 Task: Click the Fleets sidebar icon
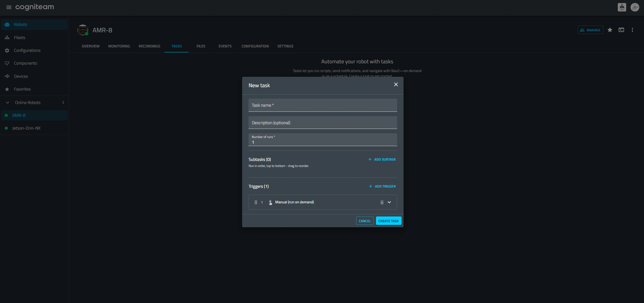click(x=7, y=38)
